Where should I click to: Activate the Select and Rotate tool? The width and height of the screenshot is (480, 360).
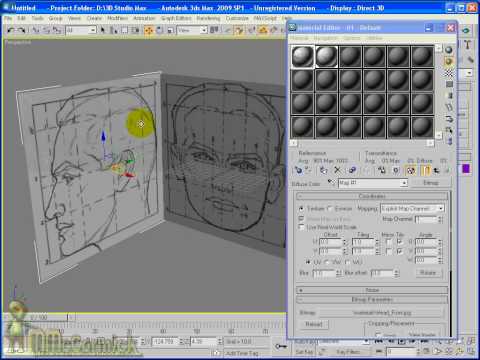coord(160,30)
